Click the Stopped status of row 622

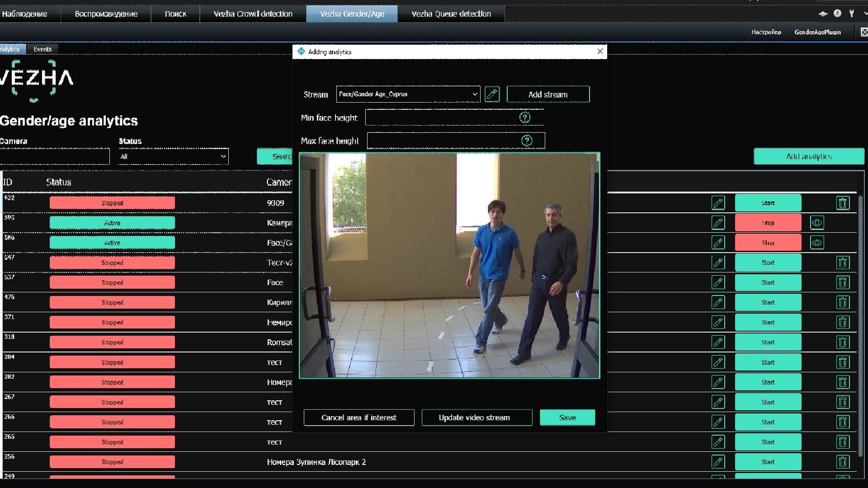[112, 203]
